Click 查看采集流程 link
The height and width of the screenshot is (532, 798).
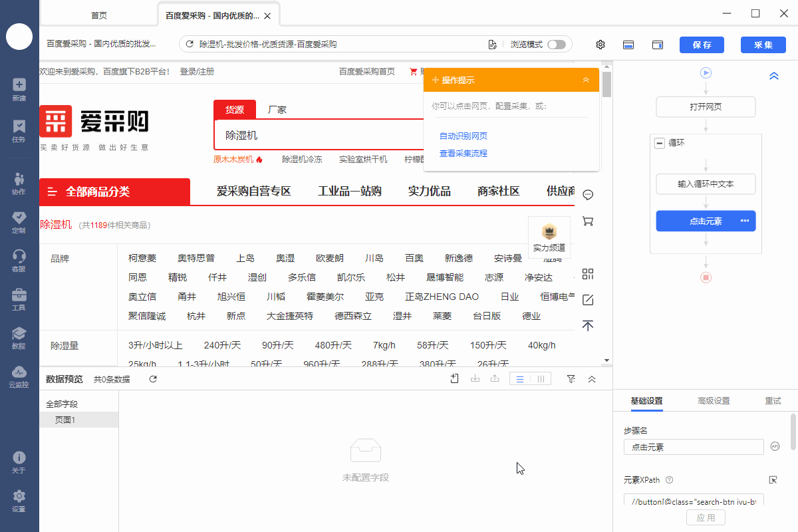(x=464, y=153)
